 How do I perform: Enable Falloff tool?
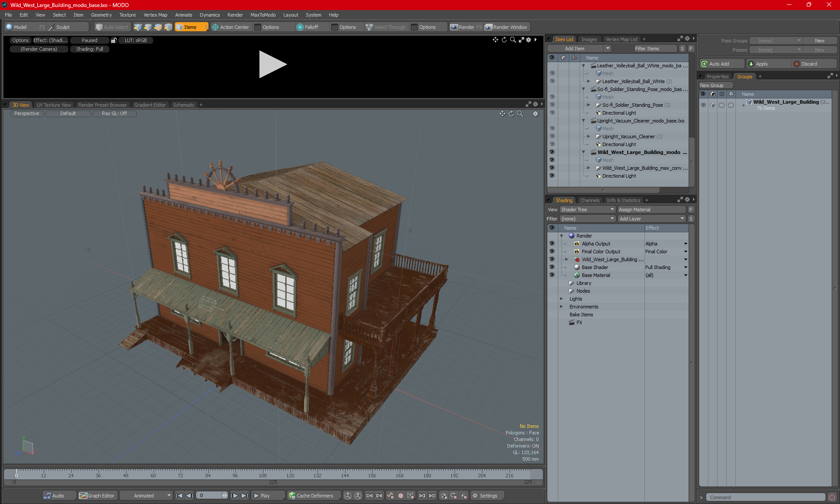tap(308, 27)
